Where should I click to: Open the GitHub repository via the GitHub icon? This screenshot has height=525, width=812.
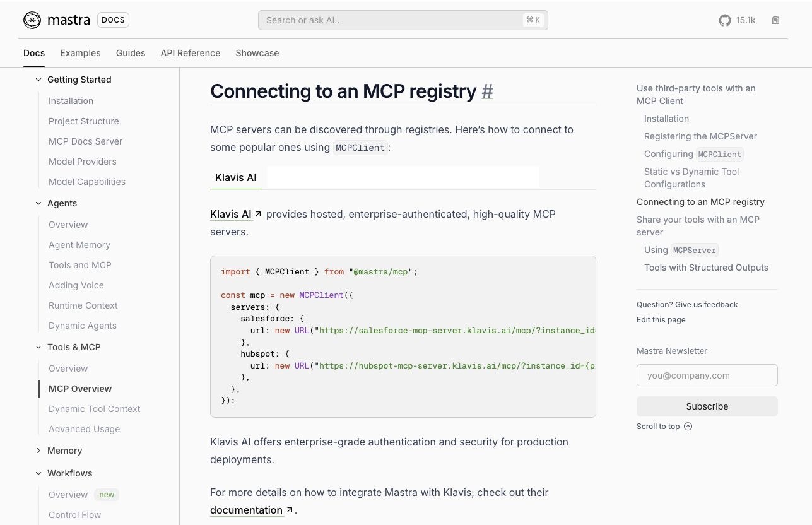724,20
